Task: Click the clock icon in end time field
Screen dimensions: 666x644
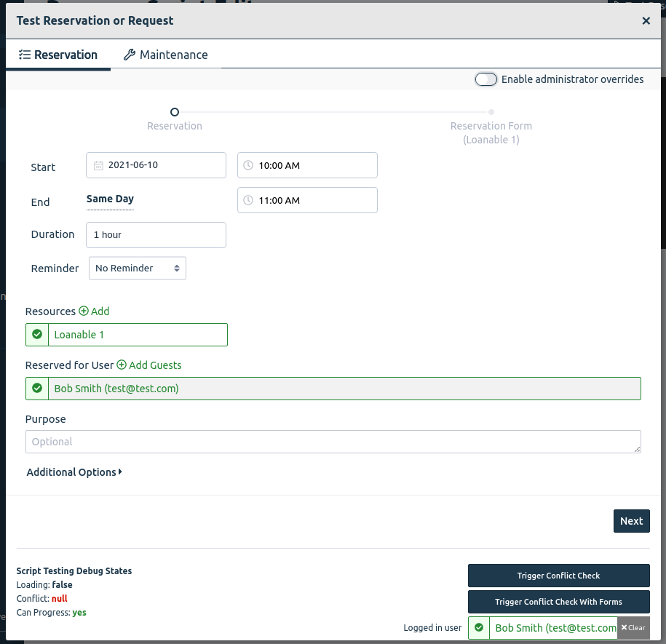Action: click(248, 200)
